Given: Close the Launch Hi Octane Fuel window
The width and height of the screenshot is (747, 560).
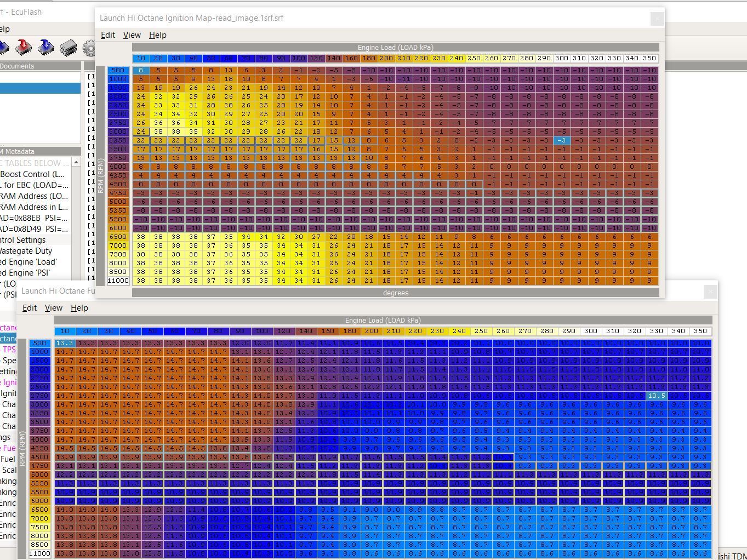Looking at the screenshot, I should pyautogui.click(x=710, y=292).
